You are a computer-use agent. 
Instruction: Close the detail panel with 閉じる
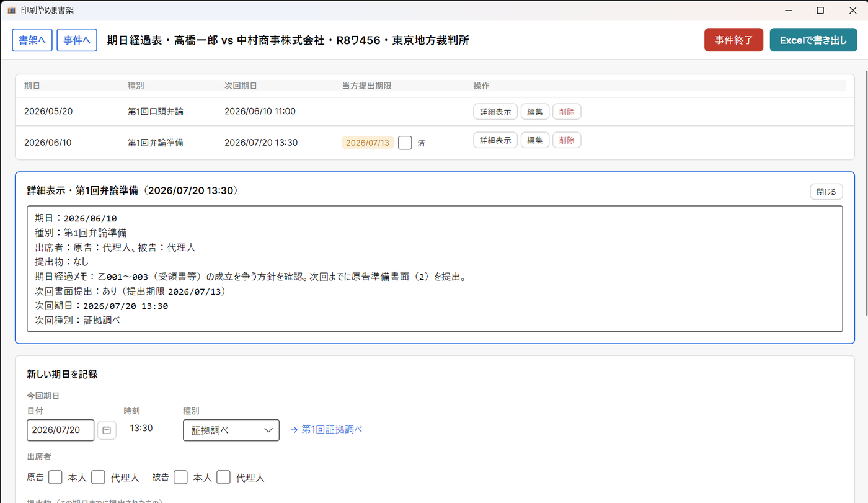pos(826,192)
